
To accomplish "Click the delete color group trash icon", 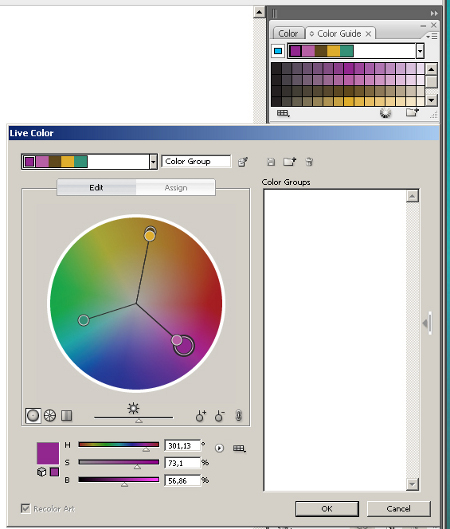I will [309, 162].
